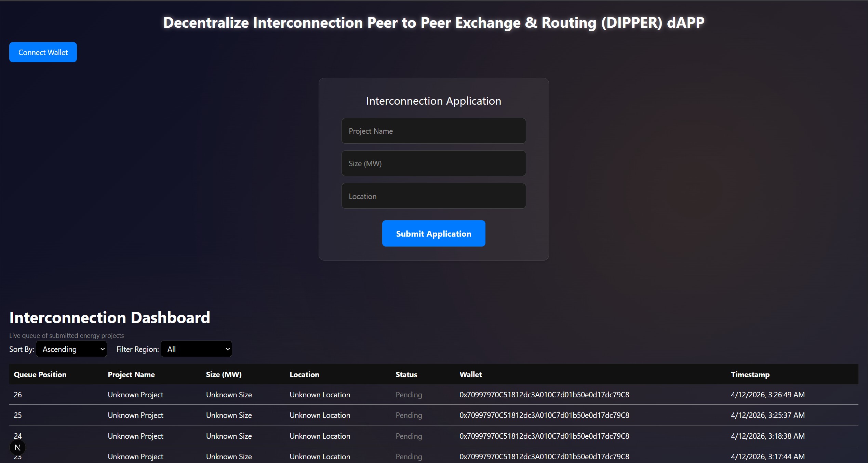Click the Location column header
Viewport: 868px width, 463px height.
click(304, 374)
